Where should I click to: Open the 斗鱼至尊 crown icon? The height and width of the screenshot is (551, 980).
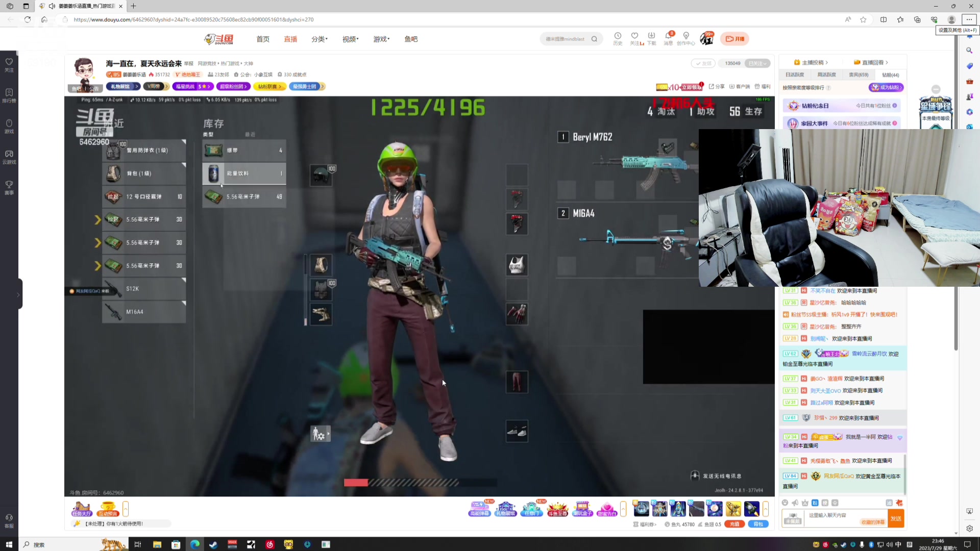point(557,509)
